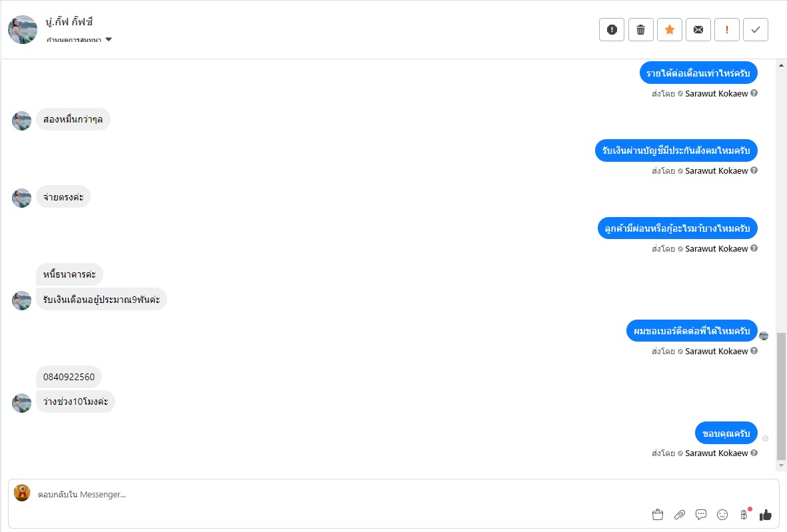Attach a file with paperclip icon
The image size is (787, 532).
(680, 514)
